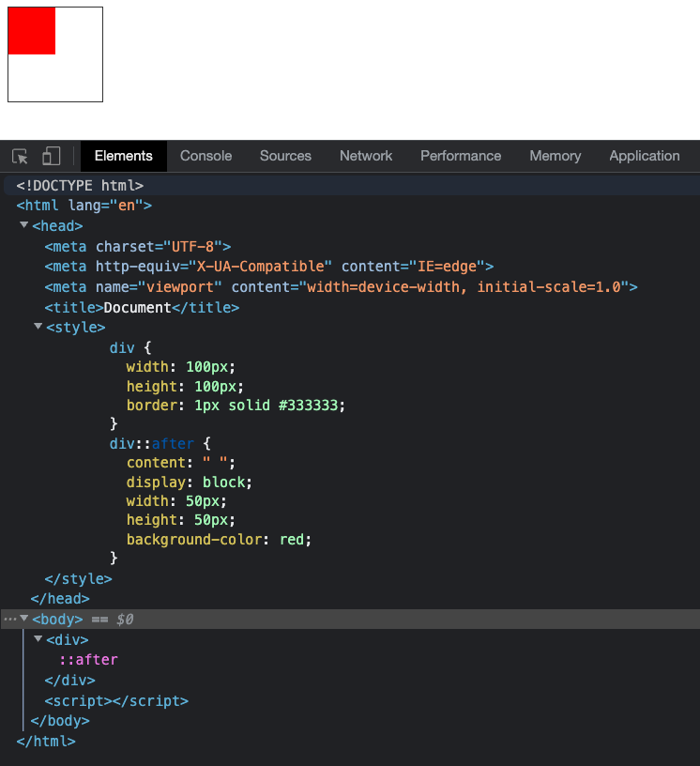Select the html lang="en" node
700x766 pixels.
tap(84, 206)
